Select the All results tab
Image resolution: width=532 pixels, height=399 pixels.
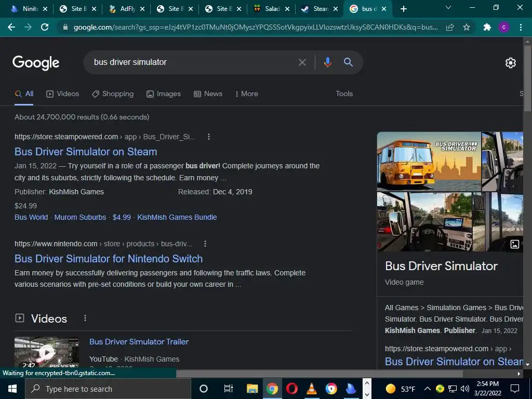point(24,94)
